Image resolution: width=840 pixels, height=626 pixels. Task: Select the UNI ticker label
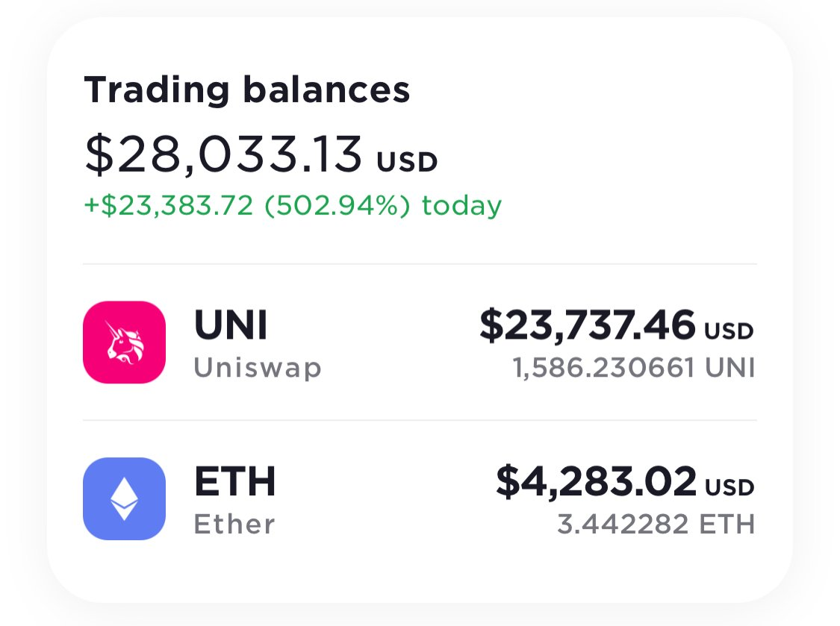pos(231,325)
